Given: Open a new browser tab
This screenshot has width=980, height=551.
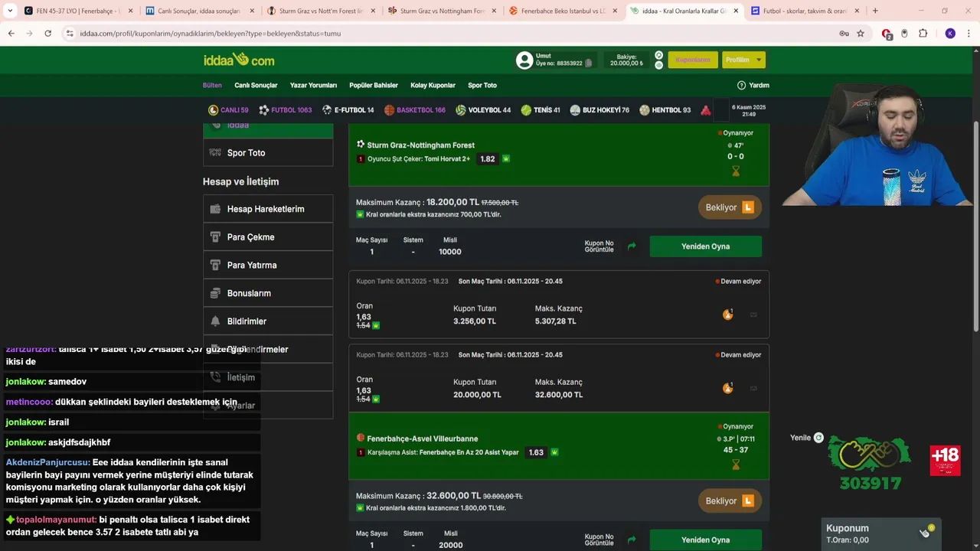Looking at the screenshot, I should 875,11.
